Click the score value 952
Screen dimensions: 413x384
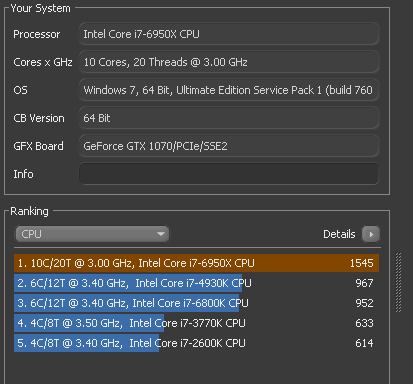pos(364,303)
